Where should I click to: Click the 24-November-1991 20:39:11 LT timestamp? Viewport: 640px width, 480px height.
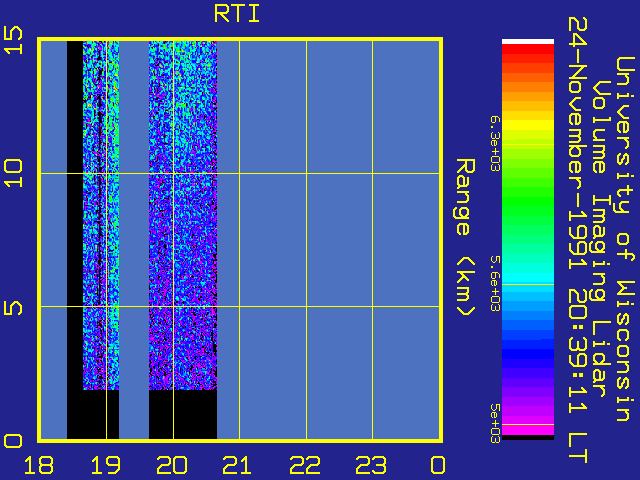tap(578, 240)
